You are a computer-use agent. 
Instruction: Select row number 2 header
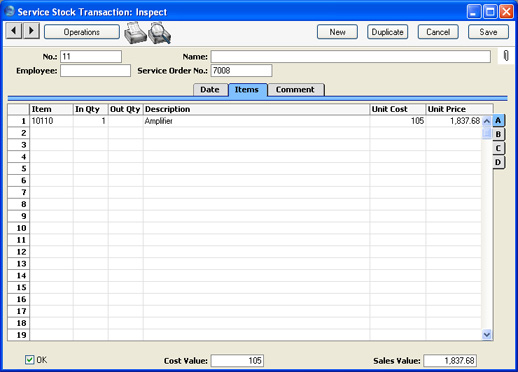click(x=19, y=133)
